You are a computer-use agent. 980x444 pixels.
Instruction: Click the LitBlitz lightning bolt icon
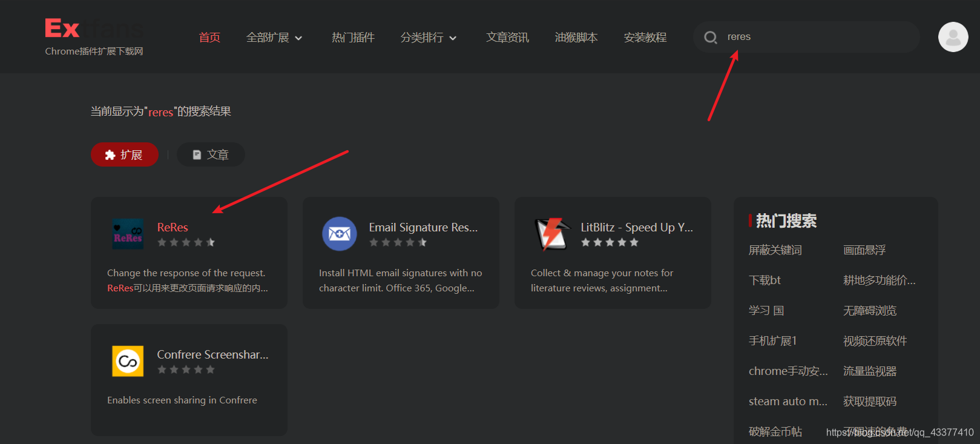click(x=552, y=234)
